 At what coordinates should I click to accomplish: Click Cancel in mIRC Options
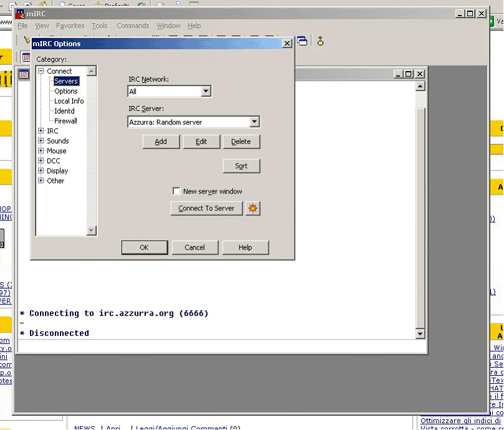coord(195,247)
